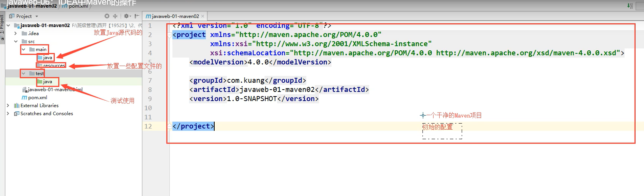The height and width of the screenshot is (196, 644).
Task: Click the Scratches and Consoles icon
Action: coord(16,114)
